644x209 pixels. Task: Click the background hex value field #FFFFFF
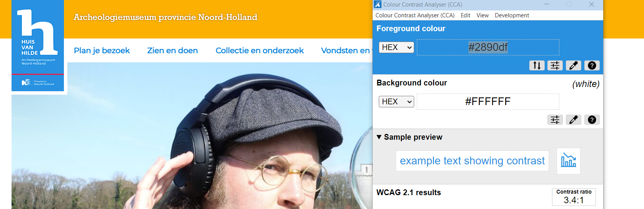tap(488, 102)
